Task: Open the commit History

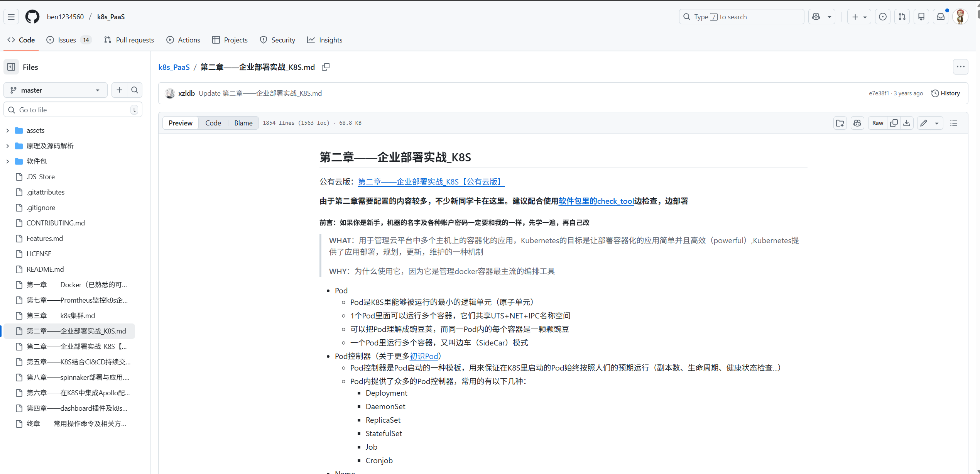Action: (x=946, y=93)
